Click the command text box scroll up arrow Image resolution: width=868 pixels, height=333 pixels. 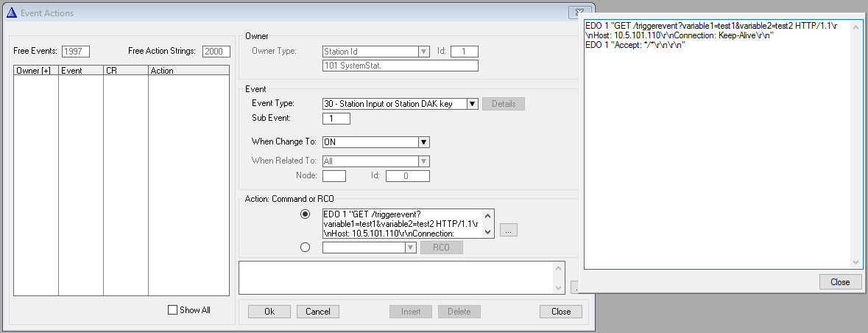487,216
